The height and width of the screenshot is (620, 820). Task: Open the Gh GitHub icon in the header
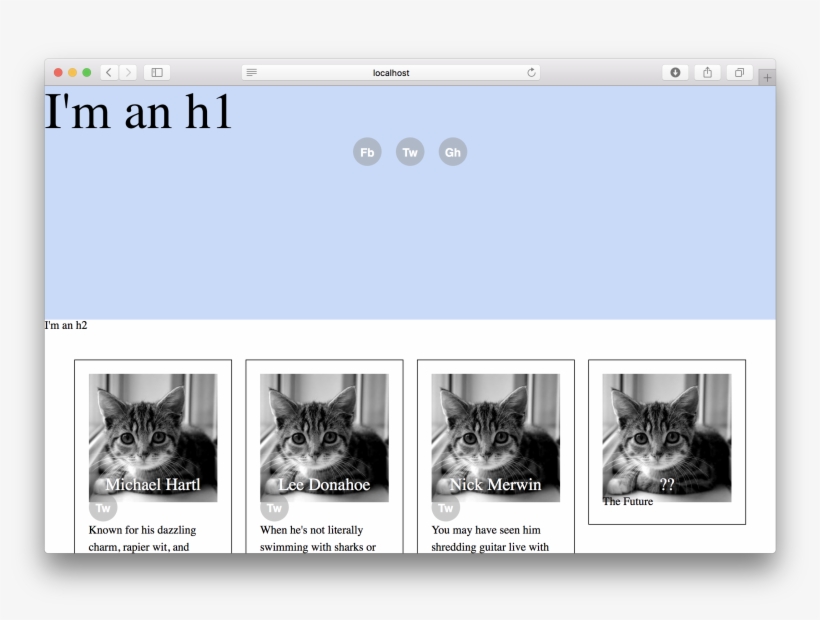[453, 151]
